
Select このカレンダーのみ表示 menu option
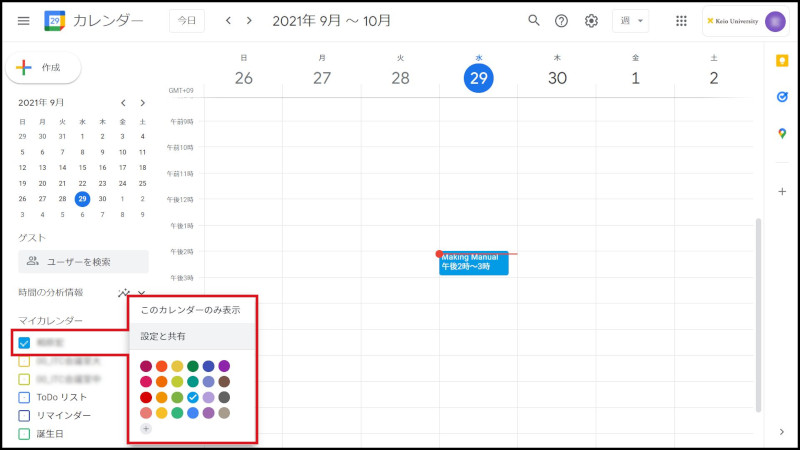(x=190, y=310)
